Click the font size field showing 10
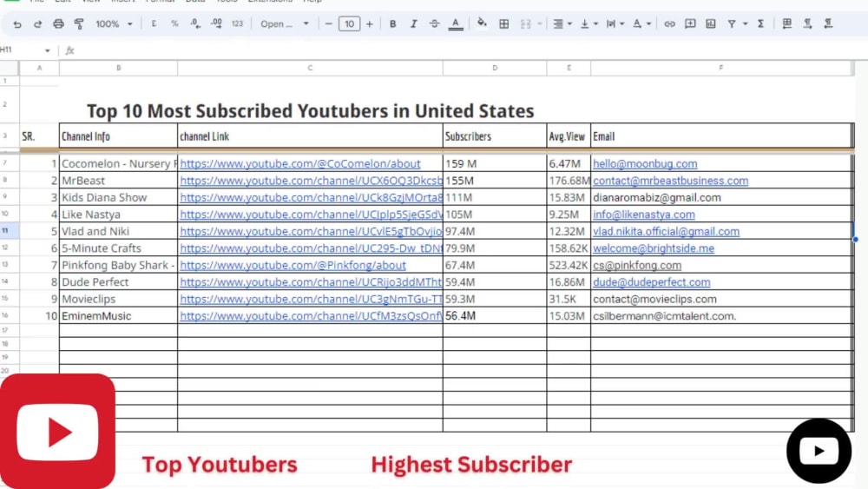The width and height of the screenshot is (868, 489). tap(349, 23)
